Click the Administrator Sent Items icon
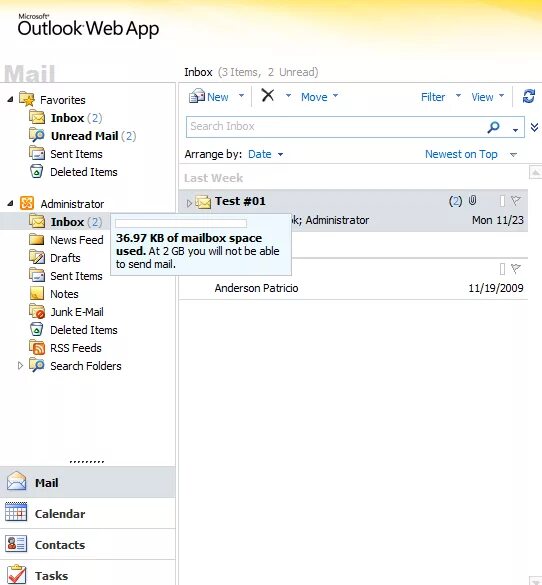 click(x=37, y=275)
